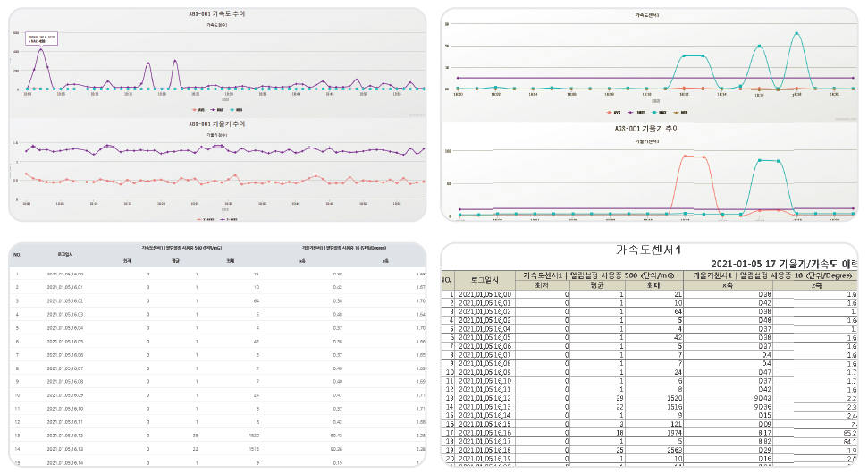This screenshot has height=474, width=868.
Task: Click the highest teal peak in top-right chart
Action: click(x=796, y=33)
